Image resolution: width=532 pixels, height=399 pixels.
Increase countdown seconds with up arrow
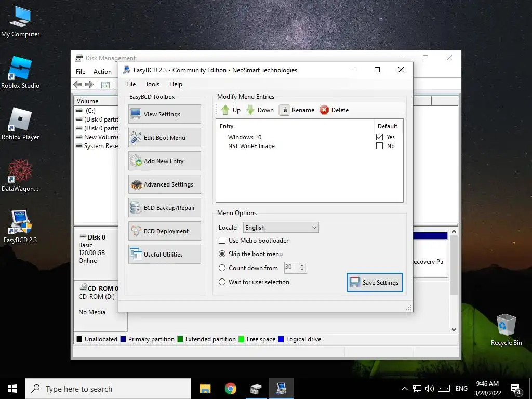pyautogui.click(x=302, y=265)
